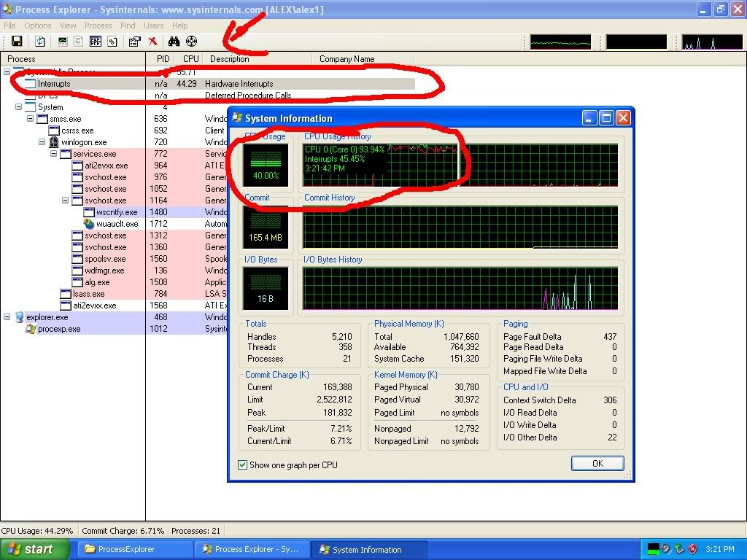Open the antivirus shield icon in the tray
The height and width of the screenshot is (560, 747).
pyautogui.click(x=692, y=548)
